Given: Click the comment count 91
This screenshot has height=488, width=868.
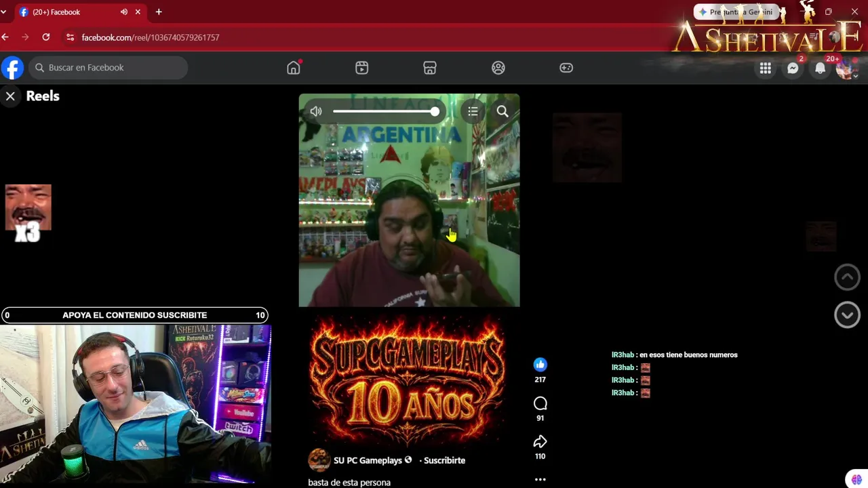Looking at the screenshot, I should [x=540, y=418].
